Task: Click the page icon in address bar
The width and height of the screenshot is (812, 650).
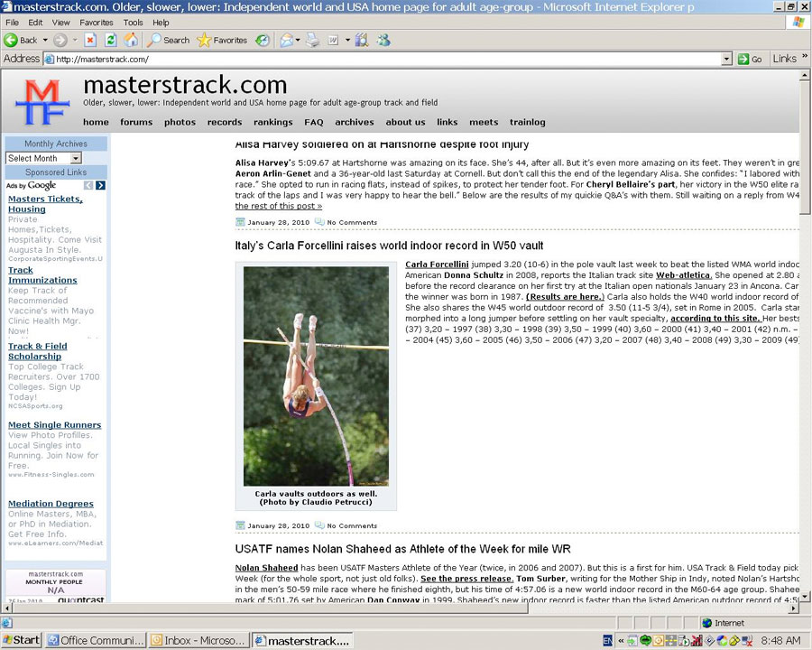Action: tap(50, 59)
